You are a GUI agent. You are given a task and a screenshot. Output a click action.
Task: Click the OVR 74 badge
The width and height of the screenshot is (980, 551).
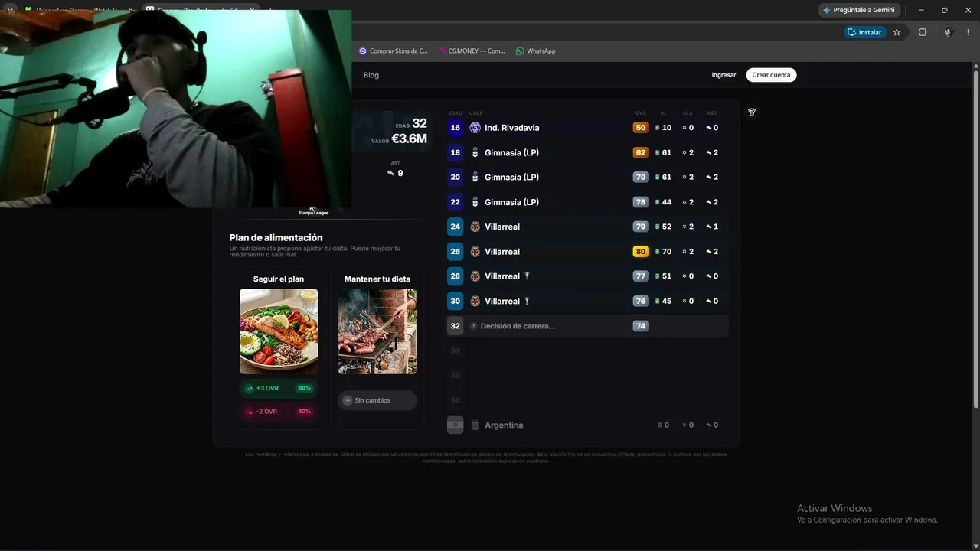tap(641, 326)
